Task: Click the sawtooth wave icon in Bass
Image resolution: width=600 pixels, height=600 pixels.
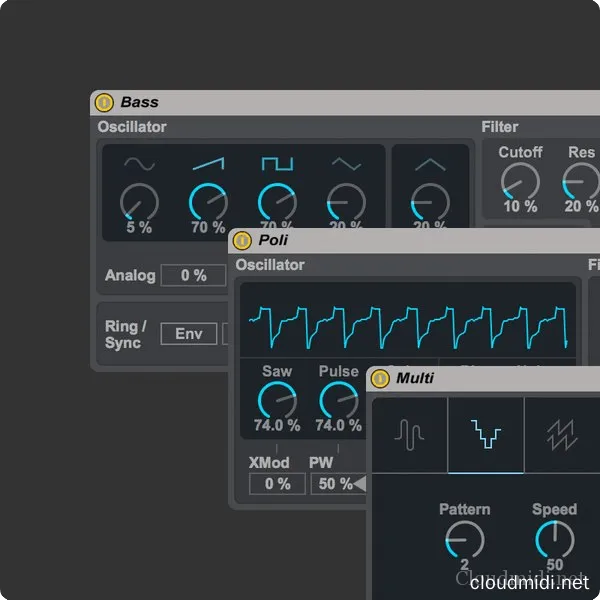Action: pos(208,163)
